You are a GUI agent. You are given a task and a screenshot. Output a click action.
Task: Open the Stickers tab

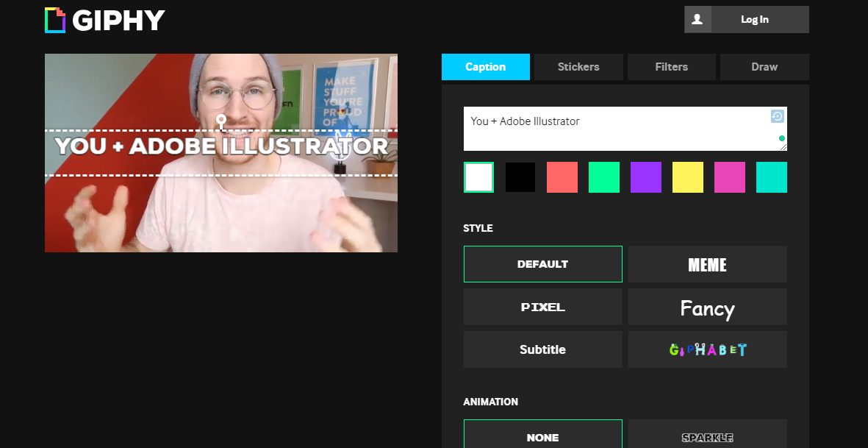tap(578, 67)
